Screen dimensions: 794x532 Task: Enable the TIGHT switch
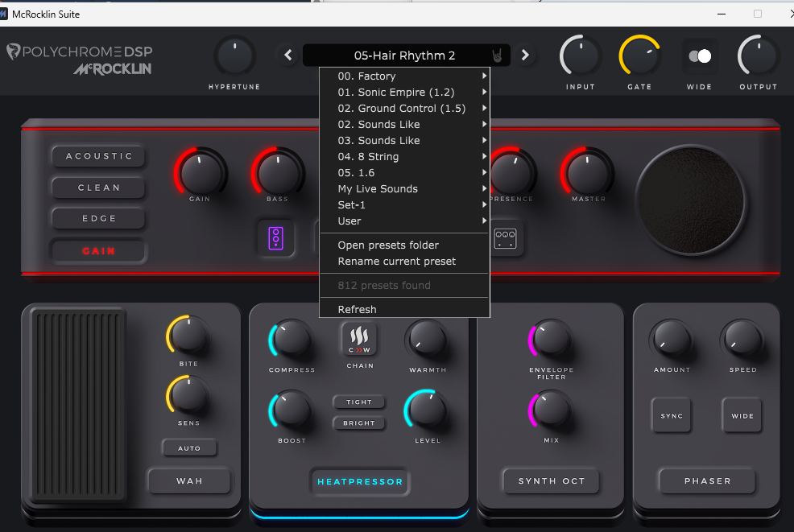click(x=359, y=402)
